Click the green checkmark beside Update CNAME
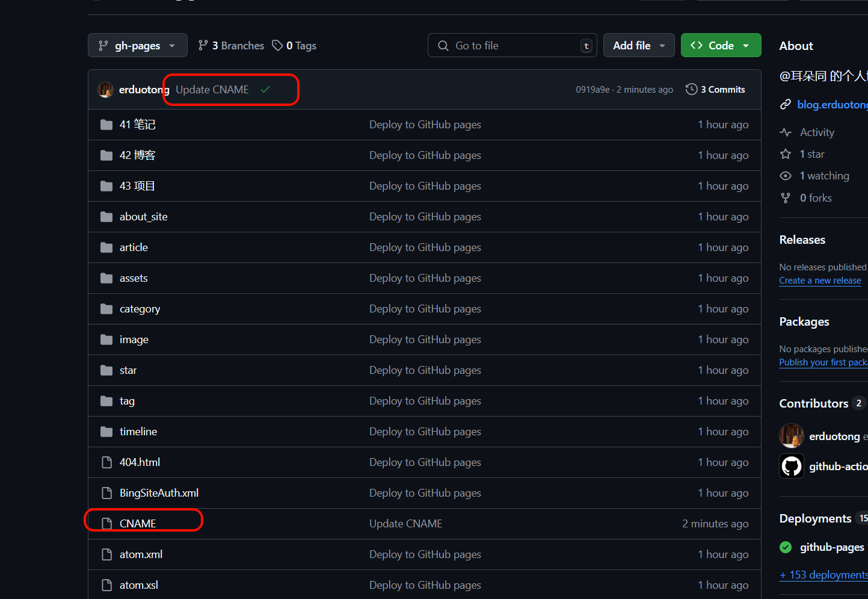The width and height of the screenshot is (868, 599). 265,88
